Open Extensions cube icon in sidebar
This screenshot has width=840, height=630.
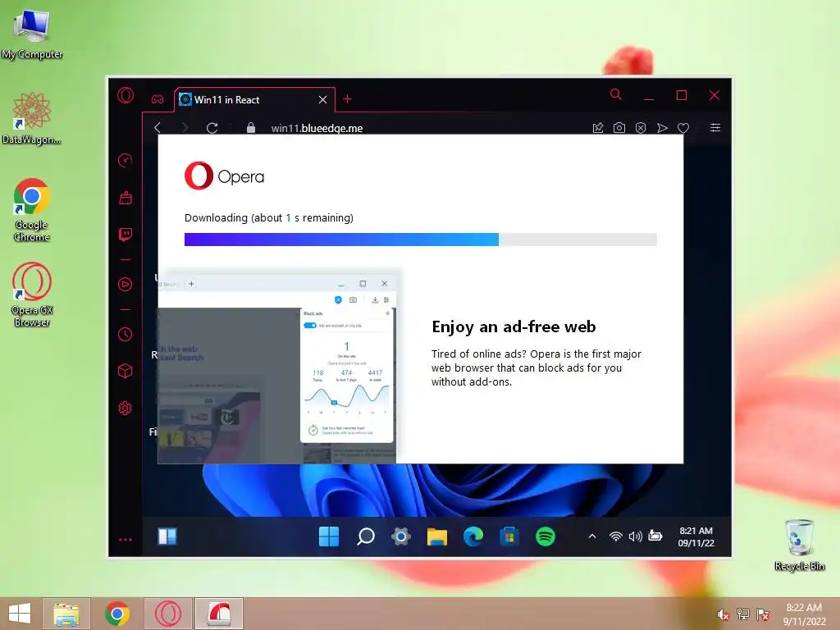126,371
